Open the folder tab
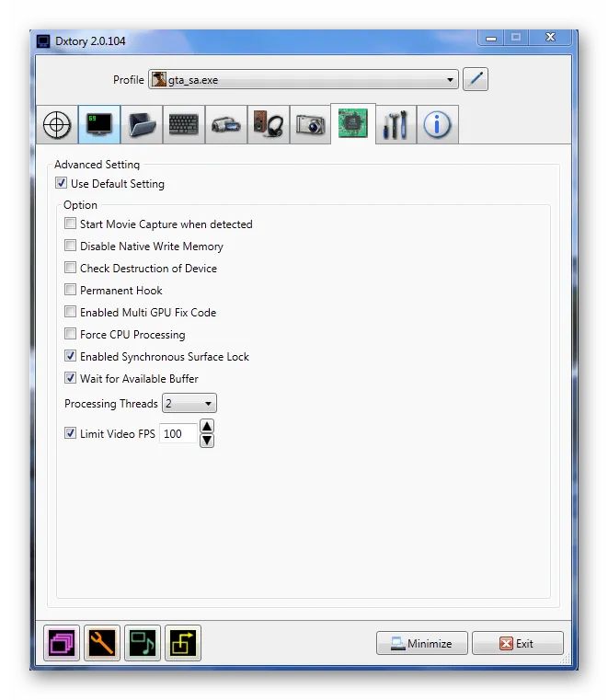This screenshot has height=700, width=608. click(142, 125)
